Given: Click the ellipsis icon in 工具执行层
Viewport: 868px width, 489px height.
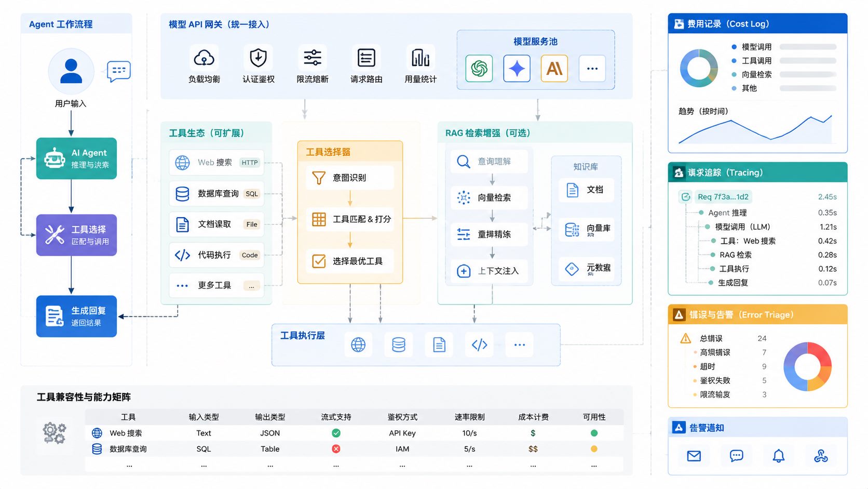Looking at the screenshot, I should (x=520, y=345).
